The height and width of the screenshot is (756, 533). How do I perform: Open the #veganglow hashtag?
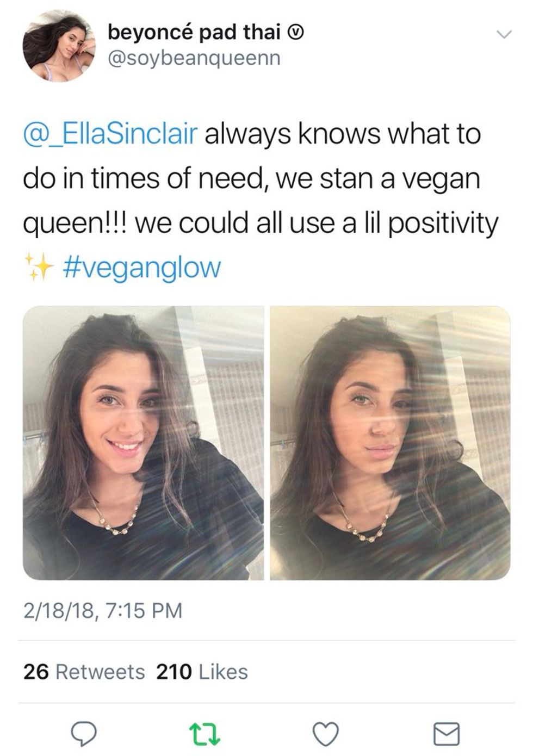(142, 267)
